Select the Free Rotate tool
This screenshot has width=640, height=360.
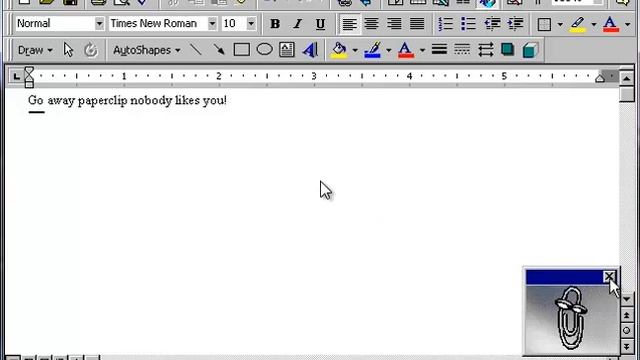(91, 50)
